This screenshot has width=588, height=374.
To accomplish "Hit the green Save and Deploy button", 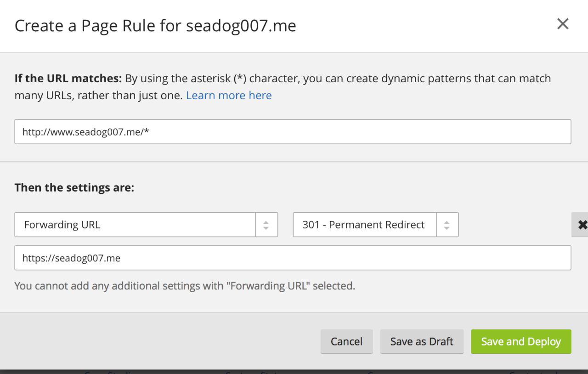I will (521, 341).
